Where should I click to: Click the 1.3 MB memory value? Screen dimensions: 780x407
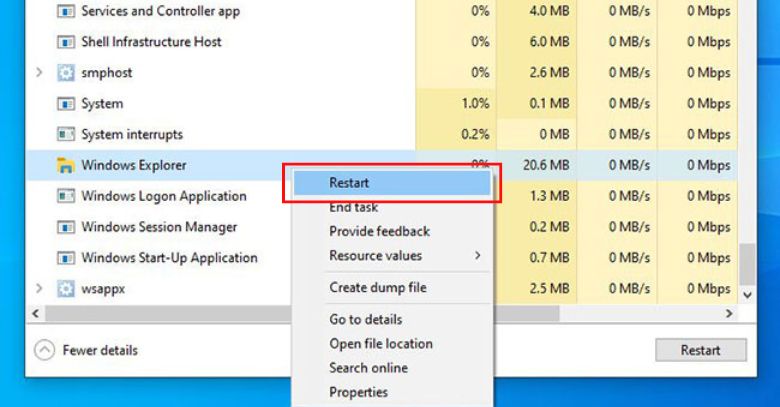click(x=549, y=196)
